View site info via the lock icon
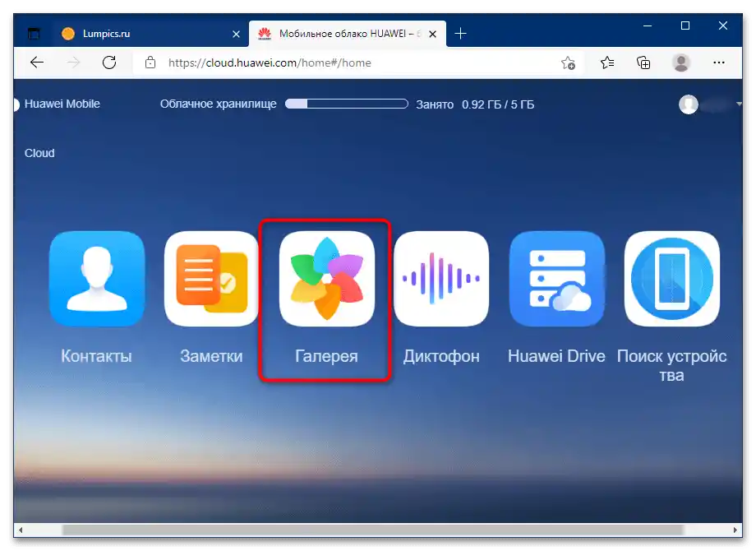This screenshot has height=551, width=756. 150,63
